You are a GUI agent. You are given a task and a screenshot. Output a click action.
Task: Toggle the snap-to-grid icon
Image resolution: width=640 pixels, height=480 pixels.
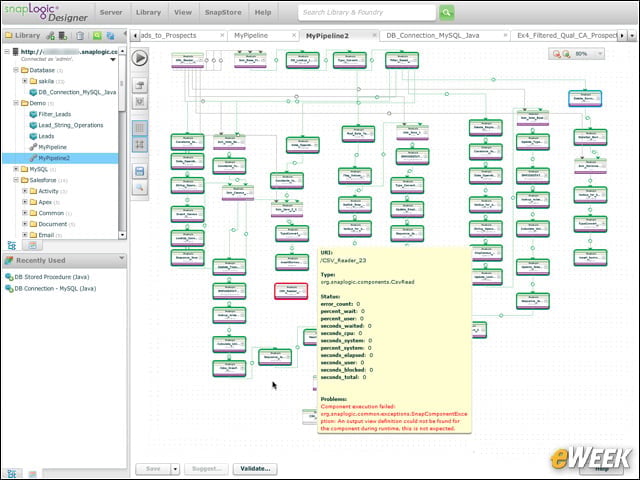pyautogui.click(x=140, y=144)
